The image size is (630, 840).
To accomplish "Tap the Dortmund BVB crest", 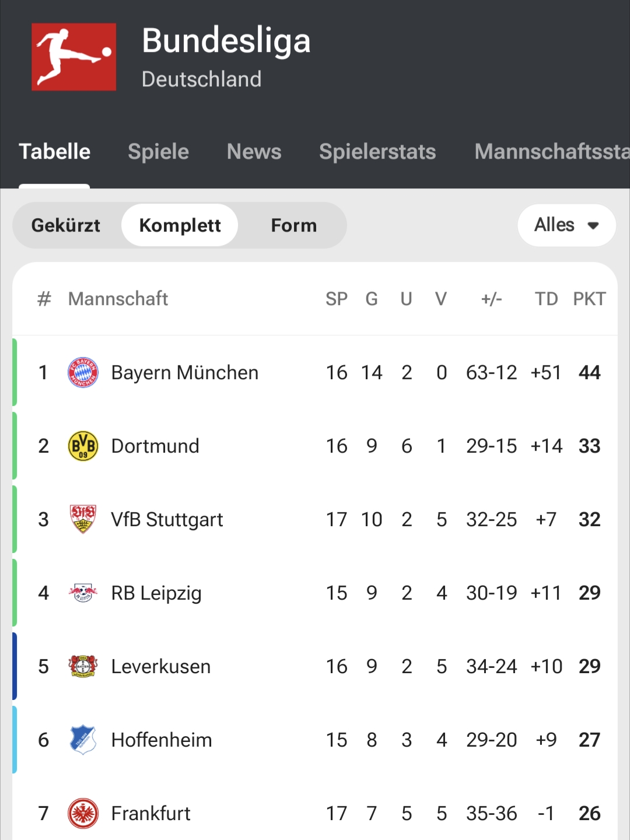I will tap(83, 446).
